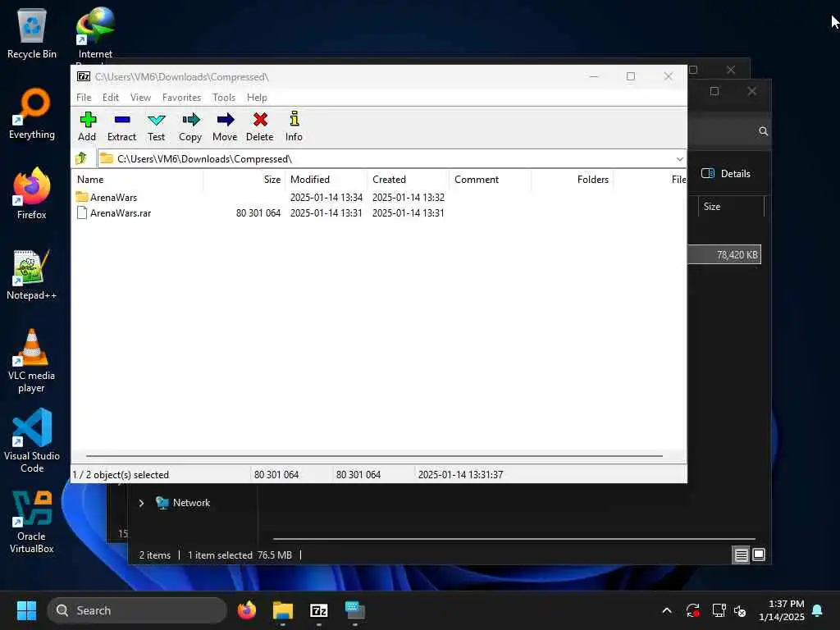Expand the address path dropdown
Screen dimensions: 840x630
coord(679,159)
